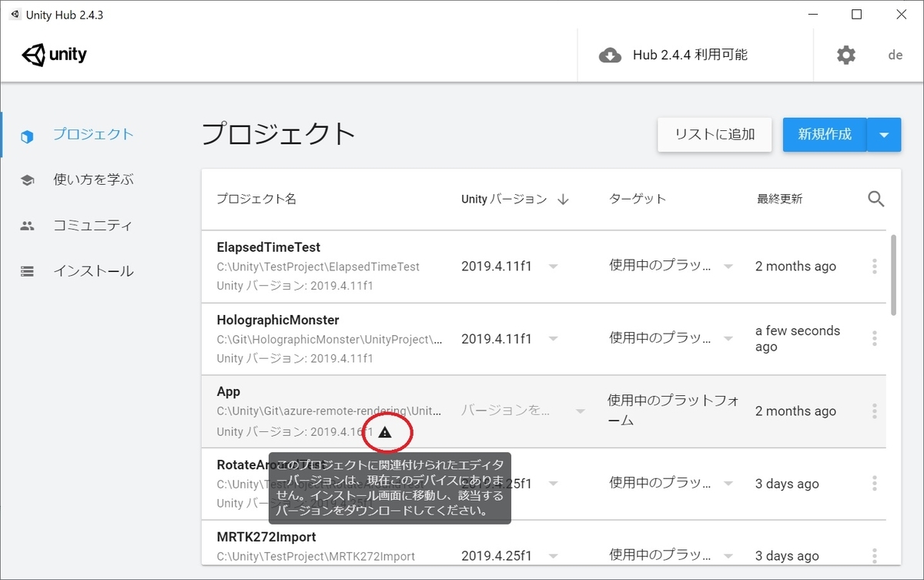924x580 pixels.
Task: Click ElapsedTimeTest path C:\Unity\TestProject\ElapsedTimeTest
Action: point(318,267)
